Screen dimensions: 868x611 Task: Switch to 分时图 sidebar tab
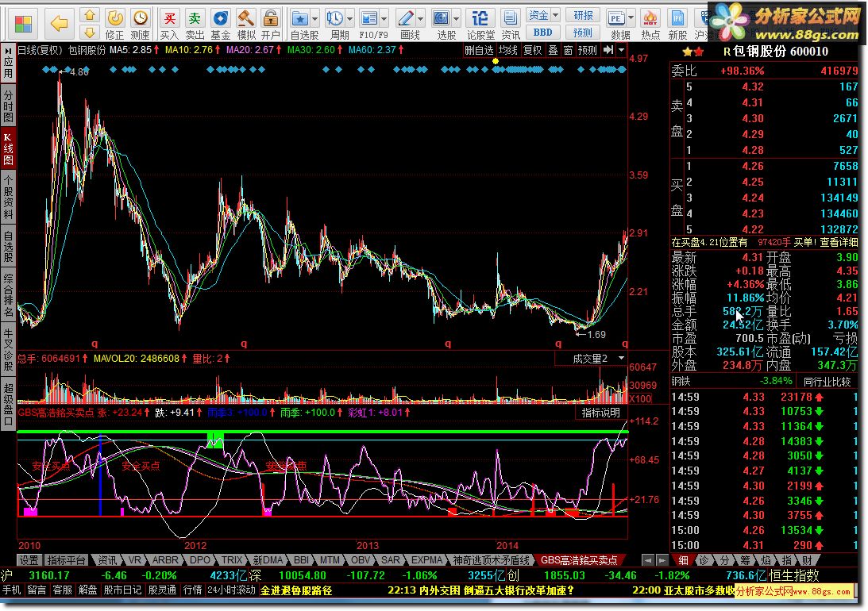coord(8,106)
